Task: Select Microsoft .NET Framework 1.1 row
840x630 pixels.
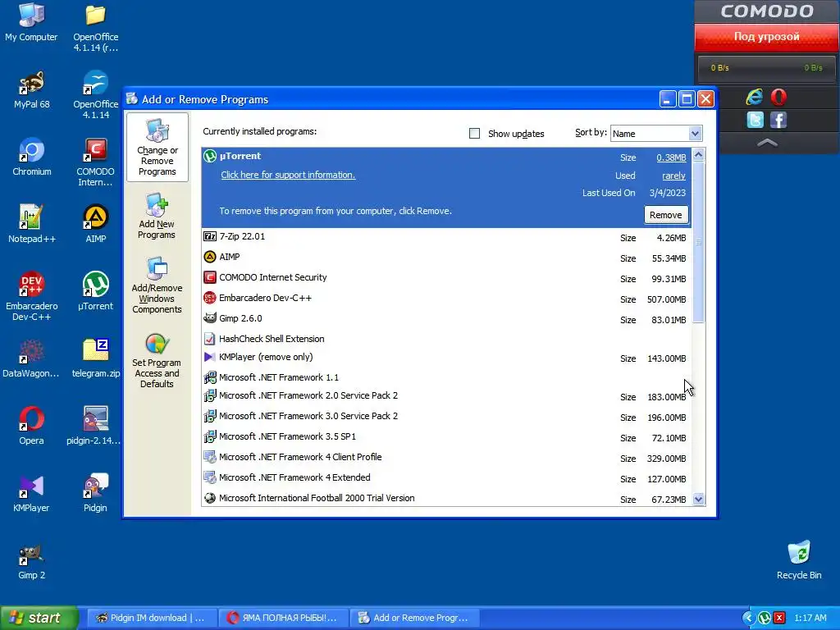Action: point(447,377)
